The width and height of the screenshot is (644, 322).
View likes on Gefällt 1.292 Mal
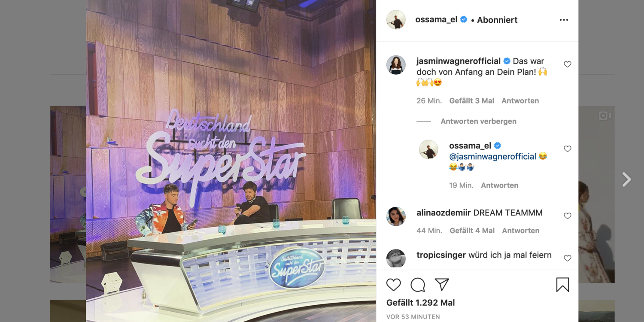tap(420, 303)
